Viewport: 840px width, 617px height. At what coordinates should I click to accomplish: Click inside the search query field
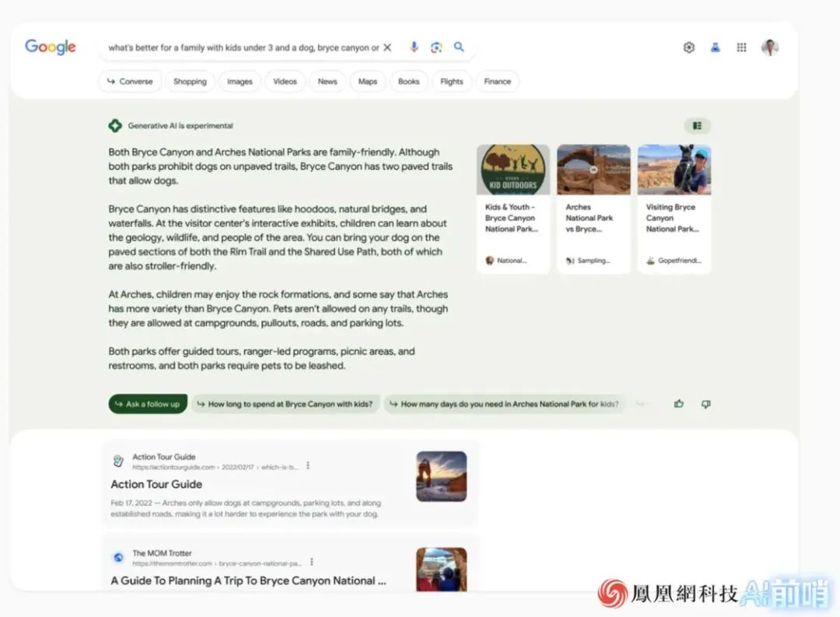[x=243, y=47]
